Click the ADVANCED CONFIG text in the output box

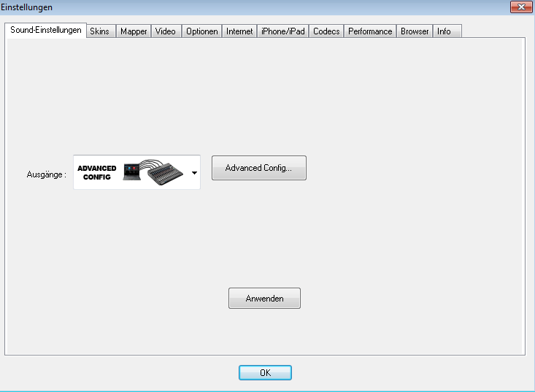tap(96, 173)
